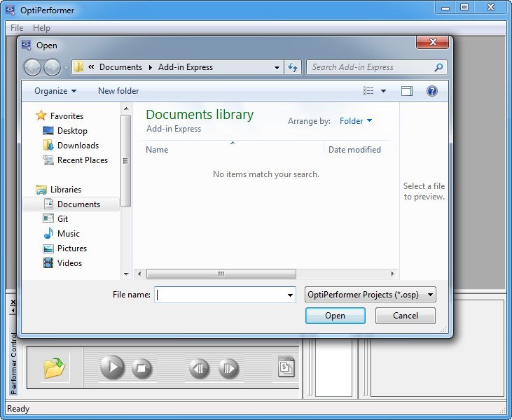Open the Help menu in OptiPerformer
This screenshot has height=420, width=512.
41,28
